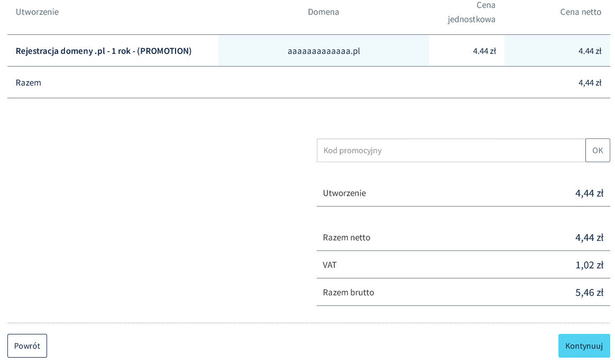Screen dimensions: 615x364
Task: Select the Razem netto amount 4,44 zł
Action: [x=589, y=237]
